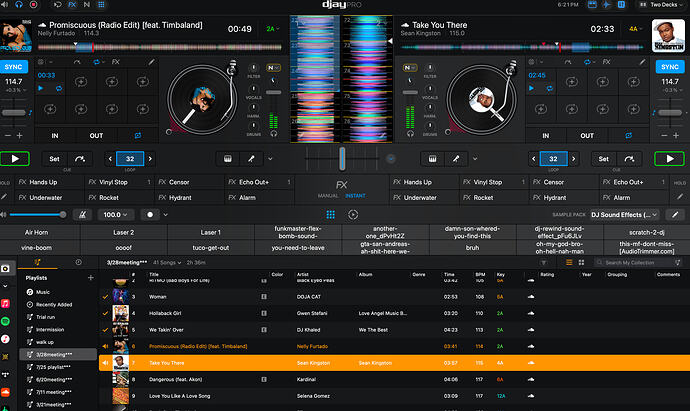Viewport: 690px width, 411px height.
Task: Click the Set cue button on left deck
Action: tap(54, 159)
